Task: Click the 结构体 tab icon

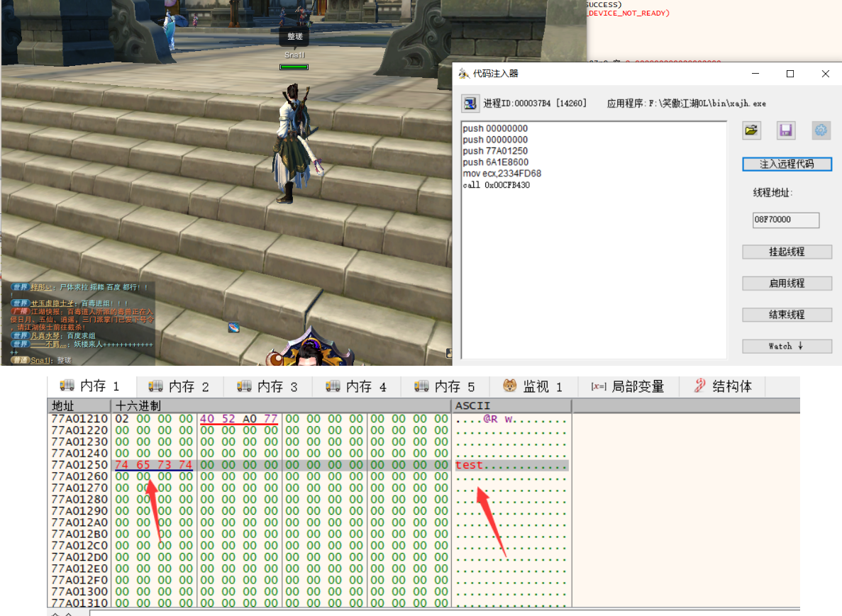Action: pyautogui.click(x=699, y=386)
